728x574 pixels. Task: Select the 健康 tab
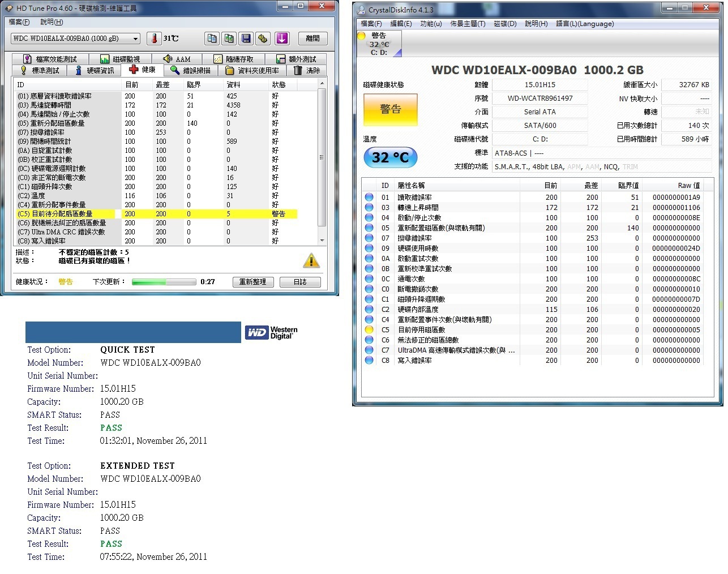[x=142, y=69]
